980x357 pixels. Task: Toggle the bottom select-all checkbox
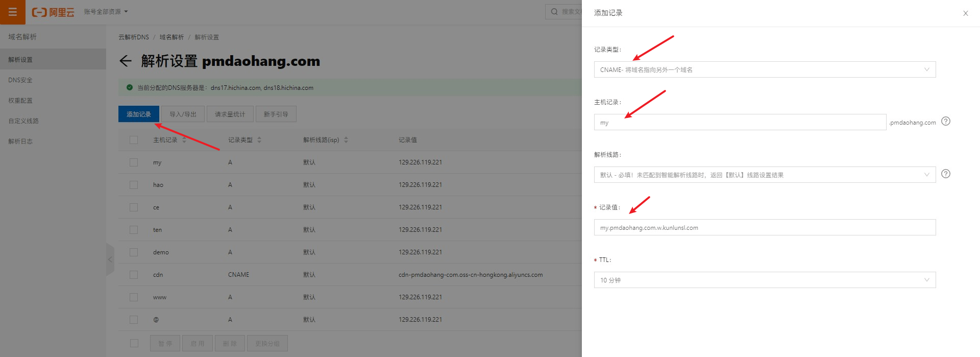(134, 343)
